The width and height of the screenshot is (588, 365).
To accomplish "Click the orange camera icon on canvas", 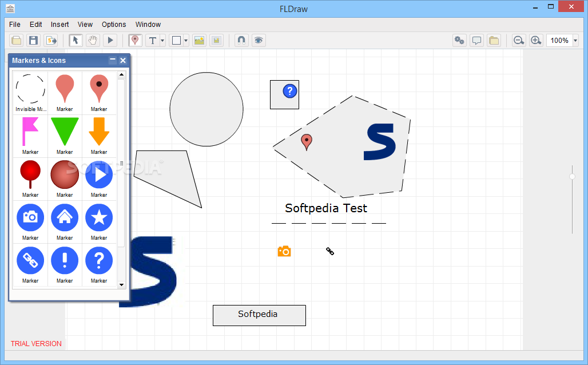I will click(x=284, y=251).
